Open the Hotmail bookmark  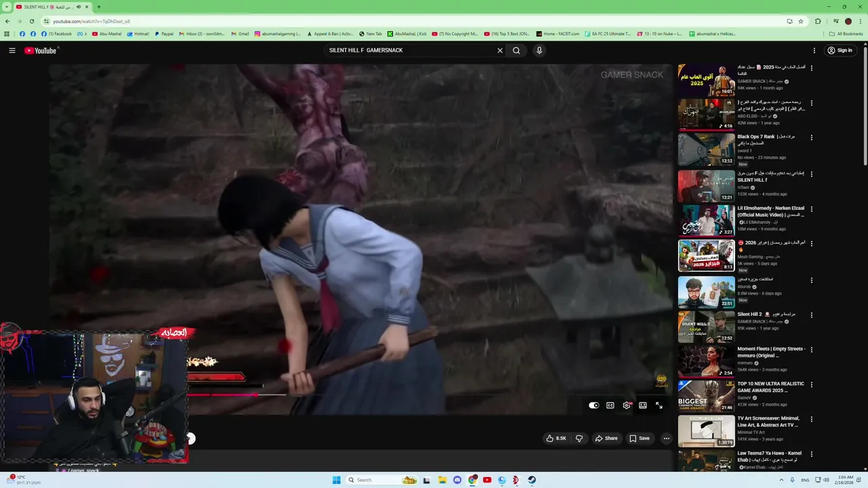(x=138, y=34)
